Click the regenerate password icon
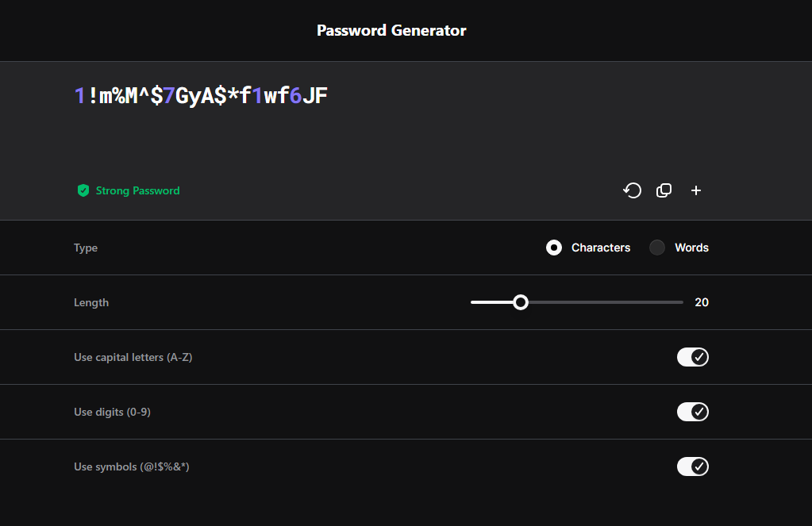 (632, 190)
